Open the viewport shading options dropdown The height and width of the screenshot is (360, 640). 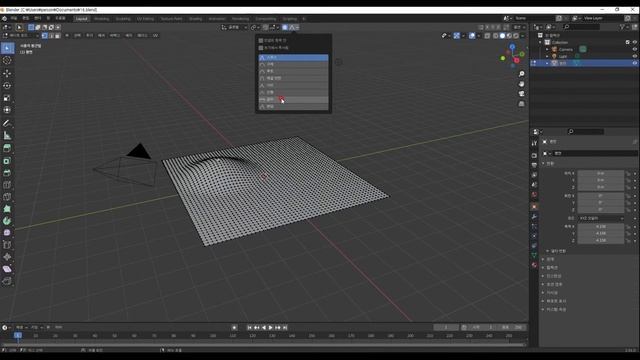point(523,36)
